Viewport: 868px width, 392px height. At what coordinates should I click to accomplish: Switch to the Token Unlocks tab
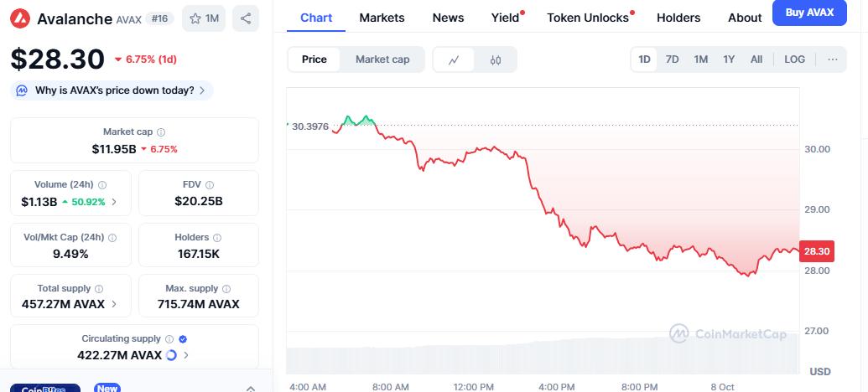[x=587, y=18]
